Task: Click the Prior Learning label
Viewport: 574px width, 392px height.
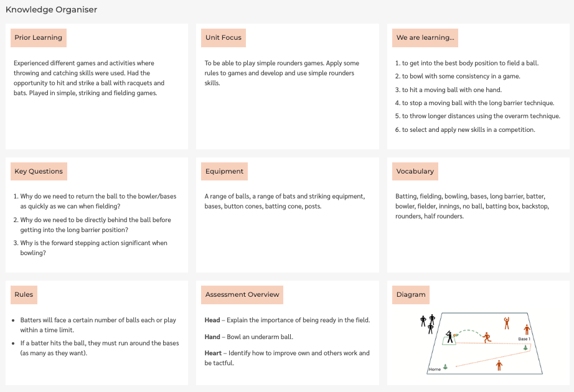Action: tap(38, 38)
